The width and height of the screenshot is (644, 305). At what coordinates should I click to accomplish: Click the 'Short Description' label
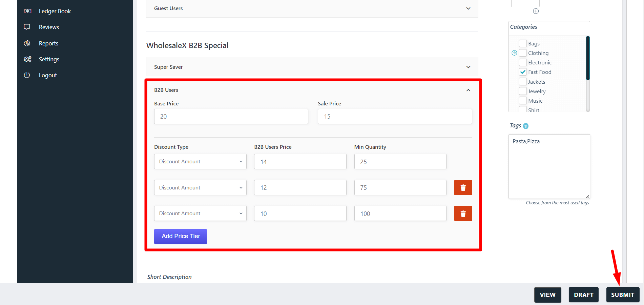(169, 277)
